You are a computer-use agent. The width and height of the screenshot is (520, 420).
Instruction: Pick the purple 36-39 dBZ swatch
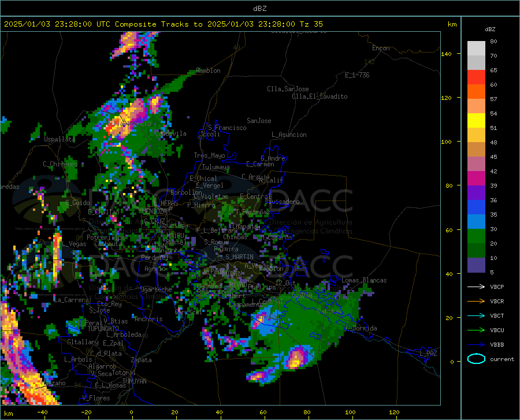click(476, 193)
